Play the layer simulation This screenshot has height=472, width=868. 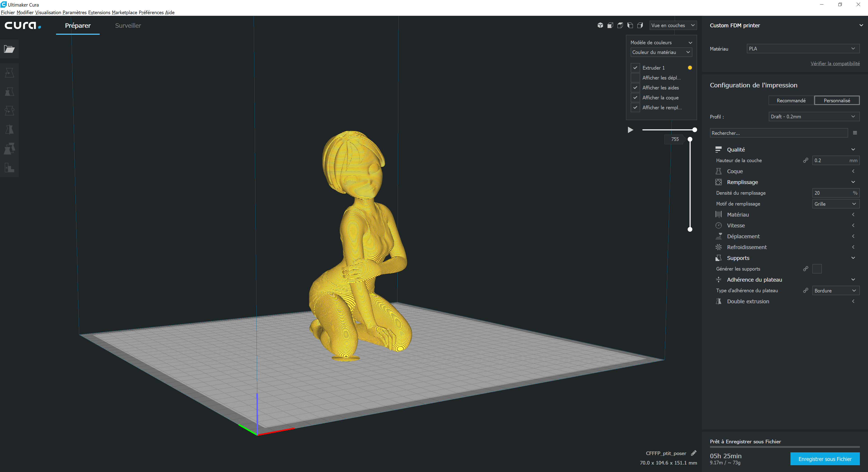click(x=630, y=130)
